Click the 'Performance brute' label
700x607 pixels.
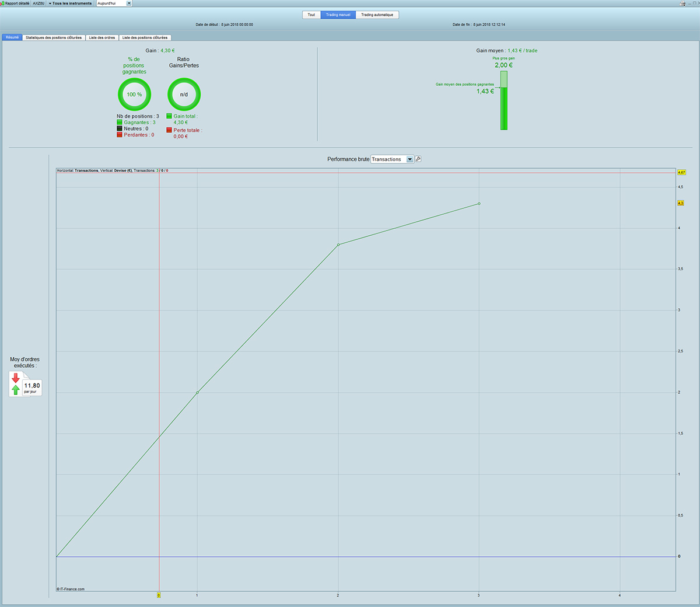click(348, 159)
